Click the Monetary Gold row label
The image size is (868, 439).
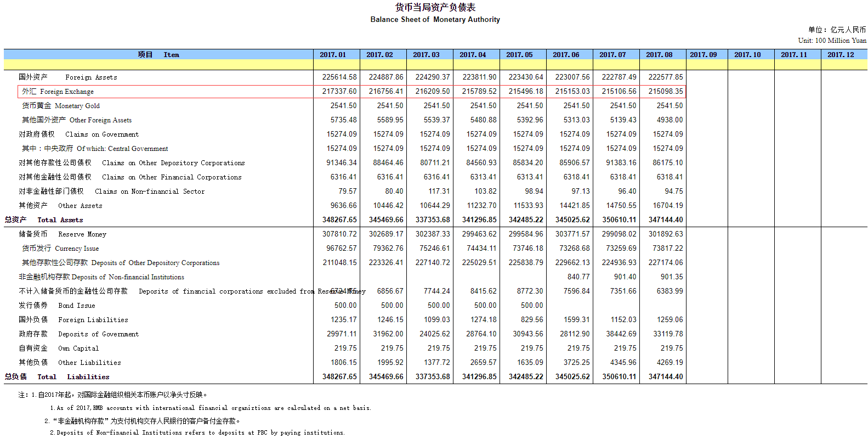[x=61, y=106]
